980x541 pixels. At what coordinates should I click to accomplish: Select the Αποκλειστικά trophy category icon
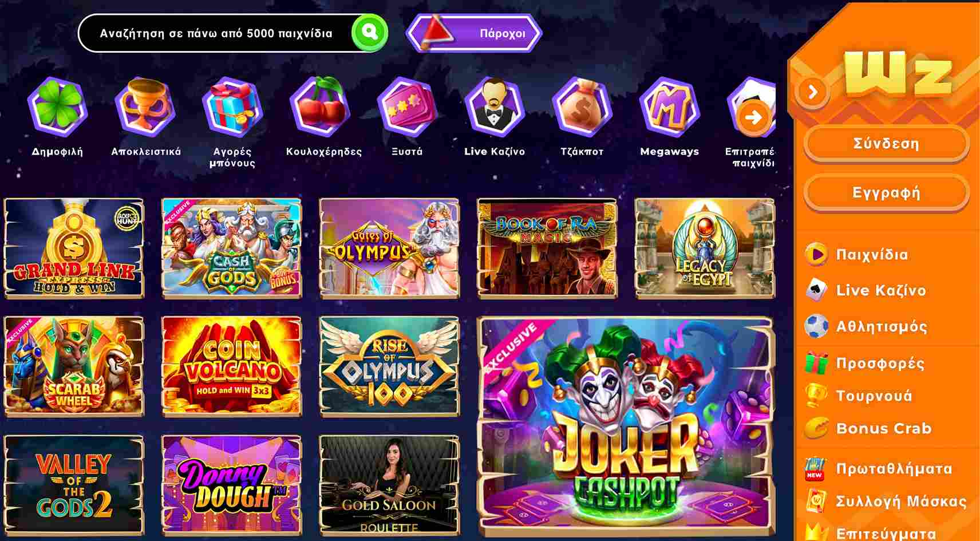click(145, 107)
